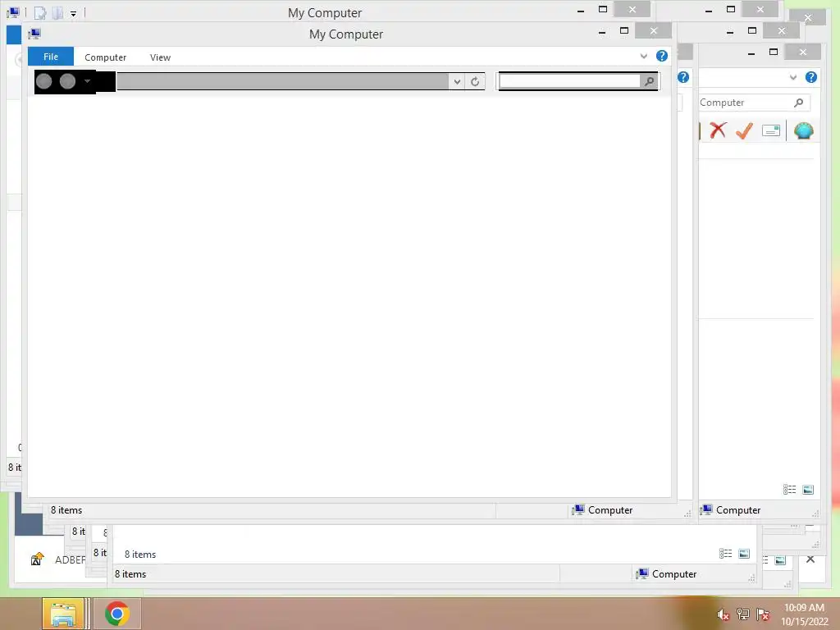Maximize the front My Computer window
This screenshot has height=630, width=840.
click(x=624, y=30)
